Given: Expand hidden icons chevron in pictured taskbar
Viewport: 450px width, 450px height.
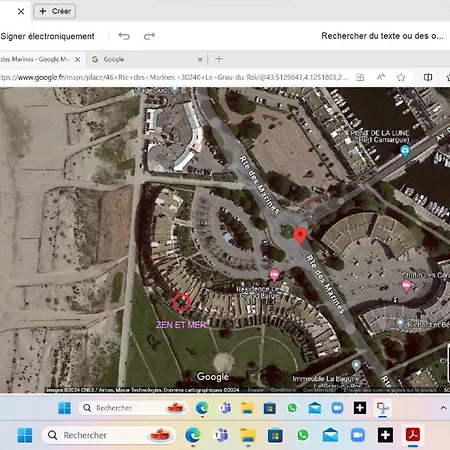Looking at the screenshot, I should click(x=443, y=408).
